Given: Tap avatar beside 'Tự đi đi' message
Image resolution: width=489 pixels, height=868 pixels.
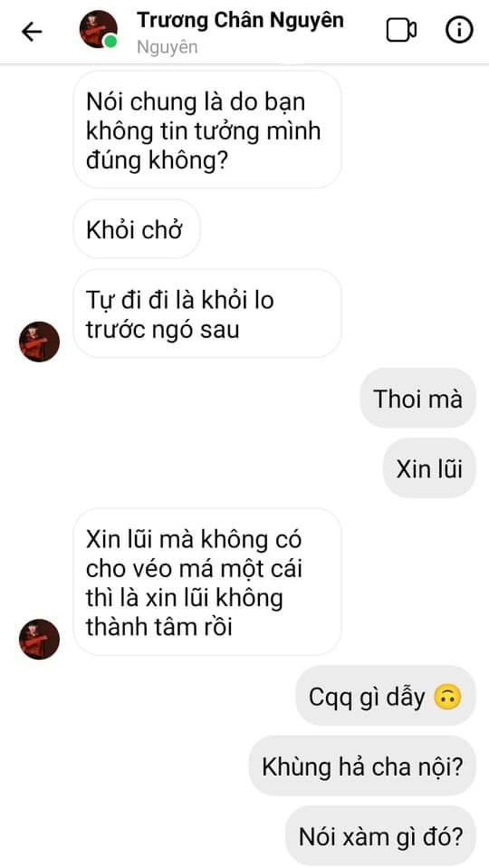Looking at the screenshot, I should 39,342.
